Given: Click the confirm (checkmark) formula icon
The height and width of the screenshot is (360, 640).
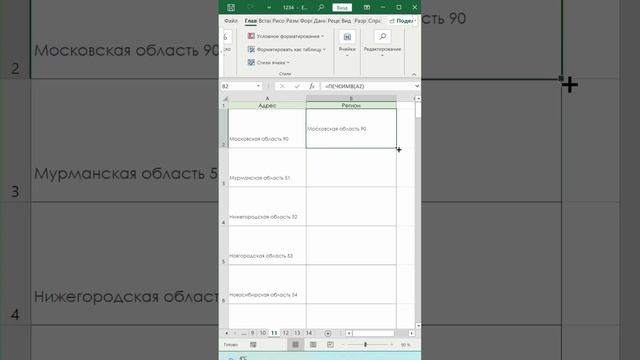Looking at the screenshot, I should click(x=297, y=86).
